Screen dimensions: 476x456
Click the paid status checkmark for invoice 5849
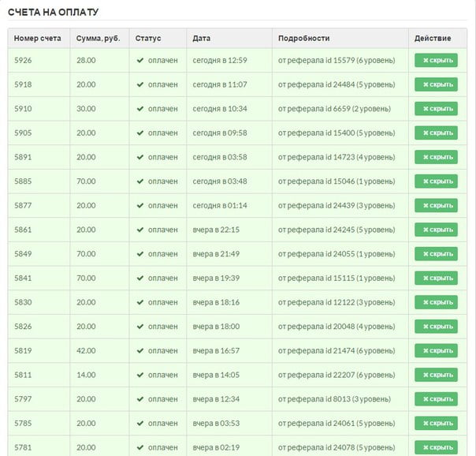click(x=140, y=254)
